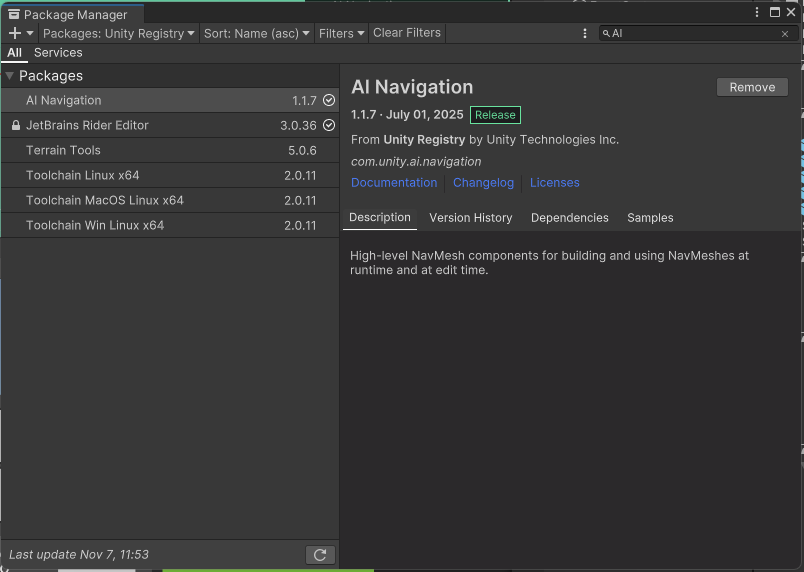
Task: Switch to the Version History tab
Action: [x=471, y=218]
